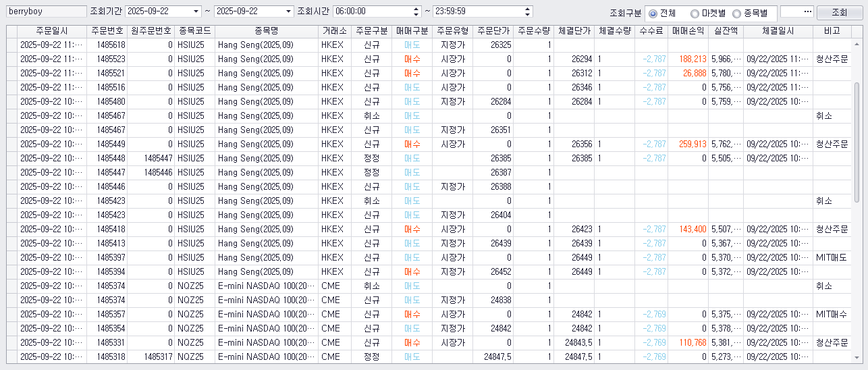Select order number 1485354 cell

(x=107, y=328)
